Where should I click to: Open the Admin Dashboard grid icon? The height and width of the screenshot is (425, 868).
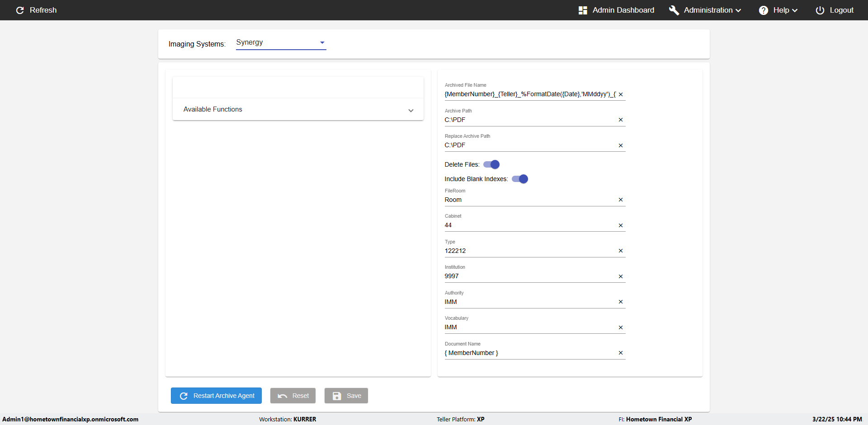tap(583, 10)
